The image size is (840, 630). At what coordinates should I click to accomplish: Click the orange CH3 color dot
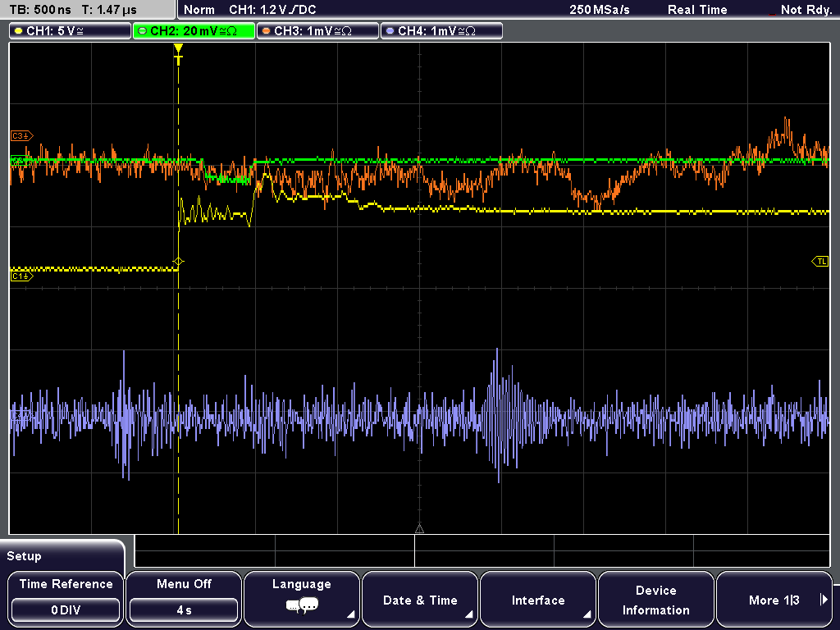pyautogui.click(x=267, y=31)
